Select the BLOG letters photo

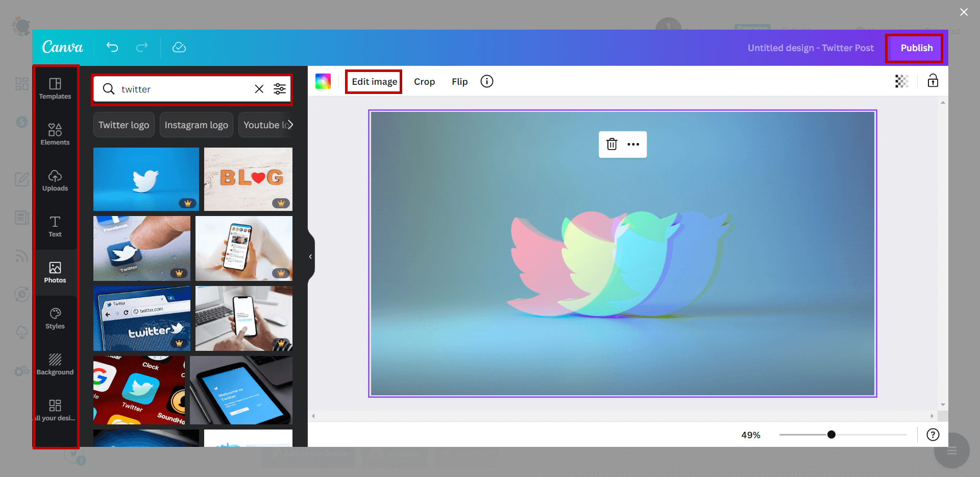pos(248,179)
